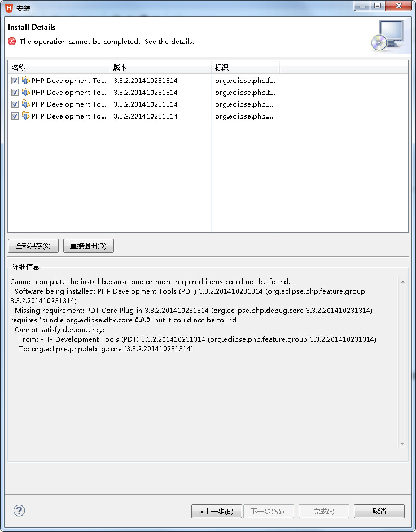The width and height of the screenshot is (416, 532).
Task: Uncheck the org.eclipse.php.f... row checkbox
Action: tap(15, 80)
